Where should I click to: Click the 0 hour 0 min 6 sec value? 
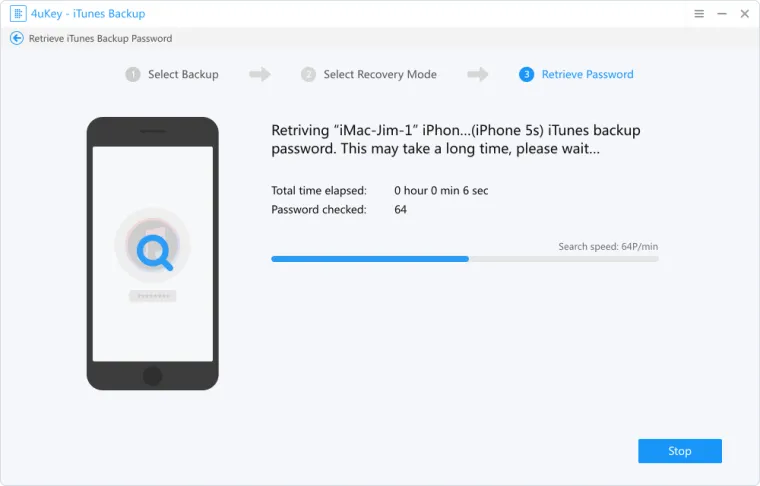441,190
